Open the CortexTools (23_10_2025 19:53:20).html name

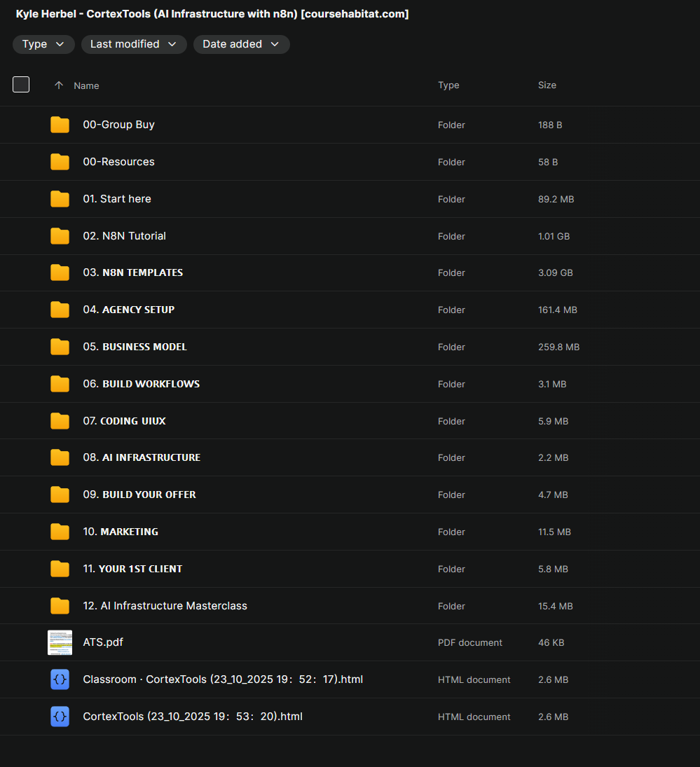coord(193,717)
